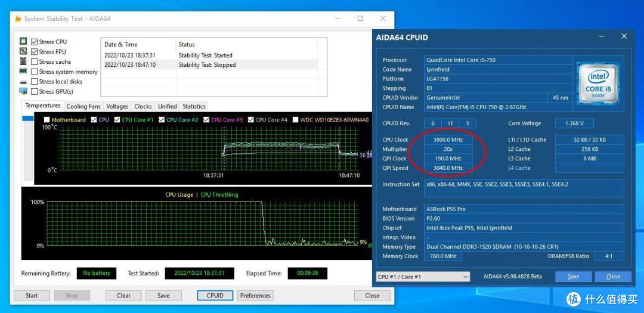Click the QPI Speed value 3040.0 MHz
The height and width of the screenshot is (313, 644).
pyautogui.click(x=448, y=168)
